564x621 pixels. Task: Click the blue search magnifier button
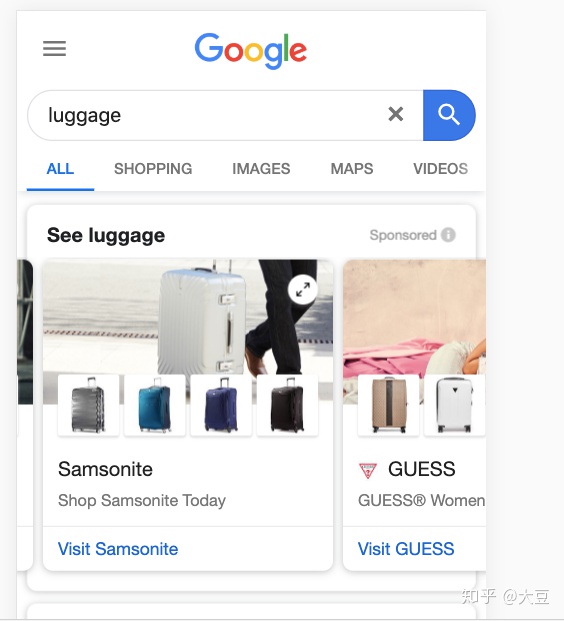449,115
